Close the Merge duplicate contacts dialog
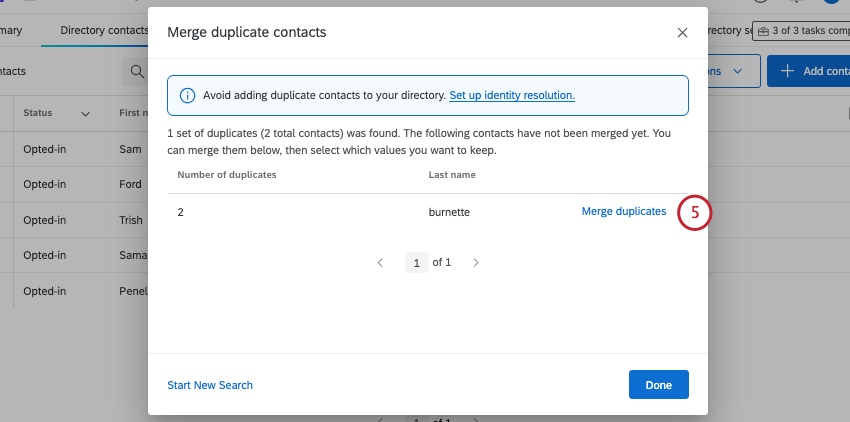 [x=682, y=33]
